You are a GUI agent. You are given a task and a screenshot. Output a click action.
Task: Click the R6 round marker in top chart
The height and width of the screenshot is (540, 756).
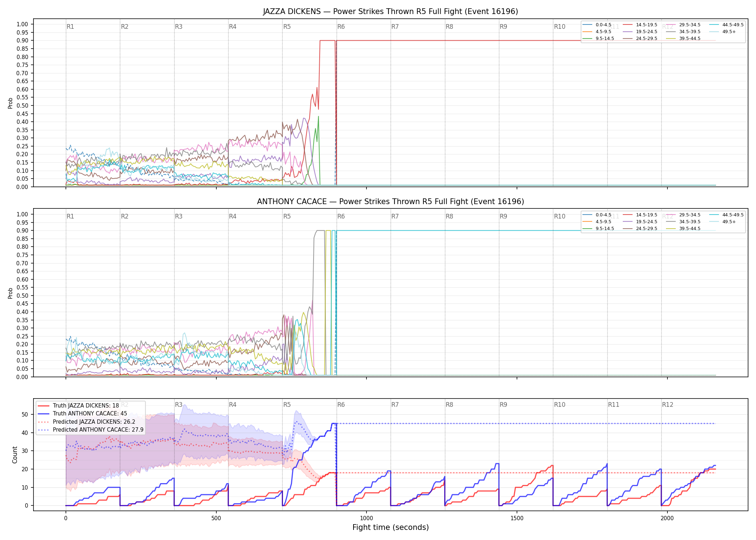pos(341,27)
